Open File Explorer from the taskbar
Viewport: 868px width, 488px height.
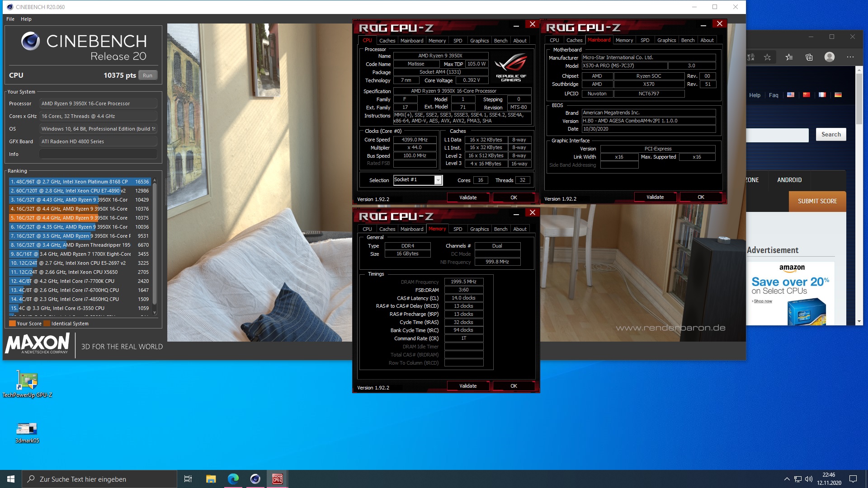211,479
